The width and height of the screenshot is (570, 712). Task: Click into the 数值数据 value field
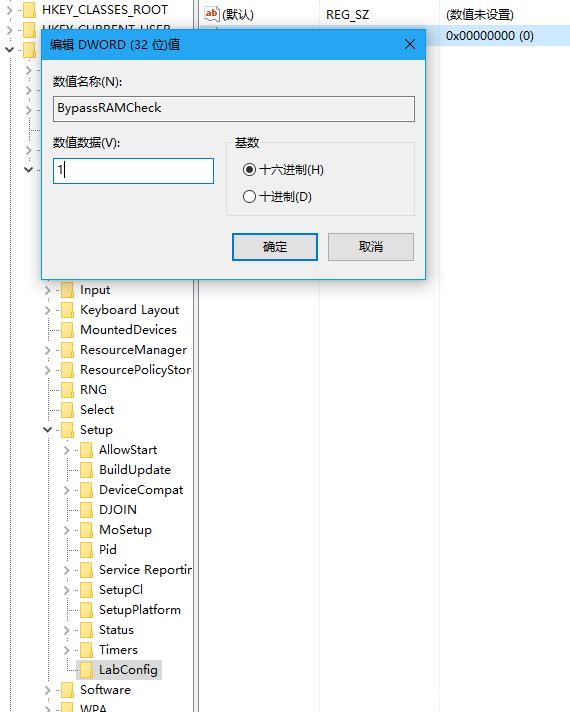(x=133, y=171)
